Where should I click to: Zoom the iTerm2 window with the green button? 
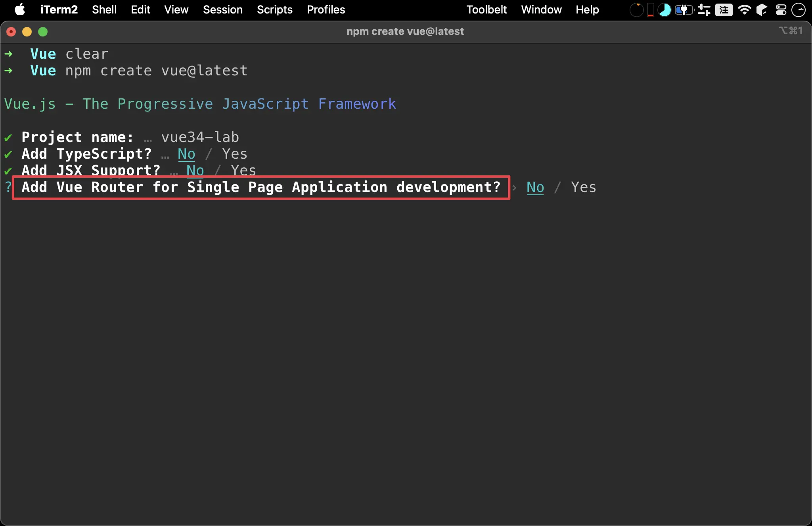point(43,32)
